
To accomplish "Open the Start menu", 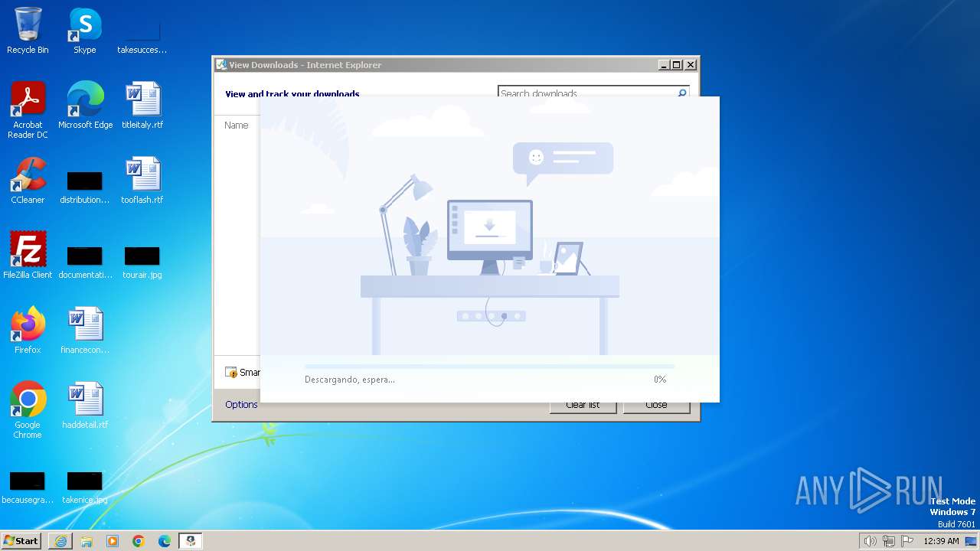I will tap(21, 541).
